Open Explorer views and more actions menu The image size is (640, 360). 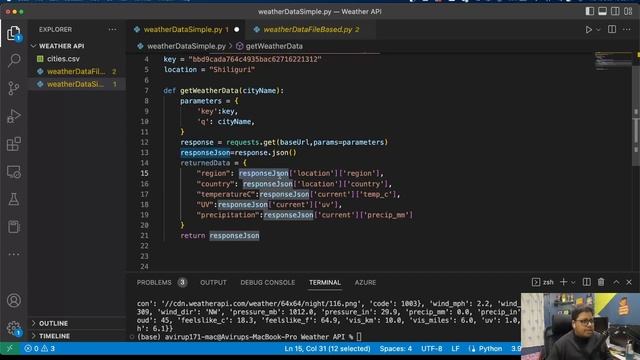(x=112, y=29)
